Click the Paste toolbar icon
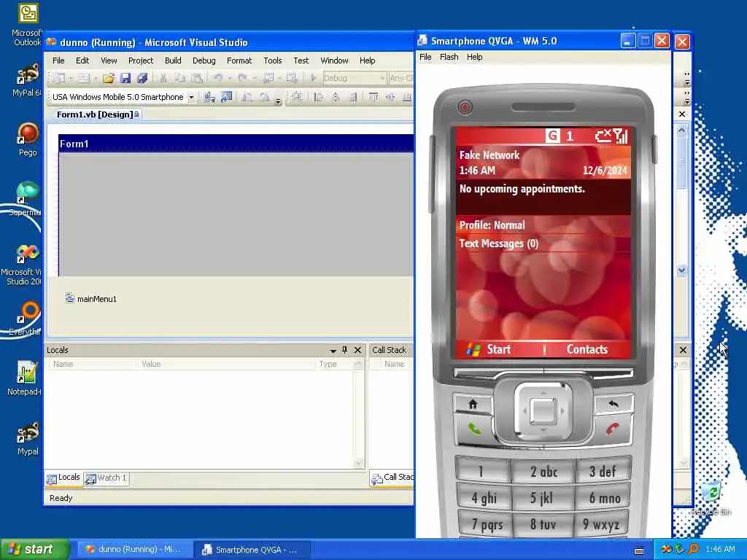The image size is (747, 560). [x=197, y=77]
